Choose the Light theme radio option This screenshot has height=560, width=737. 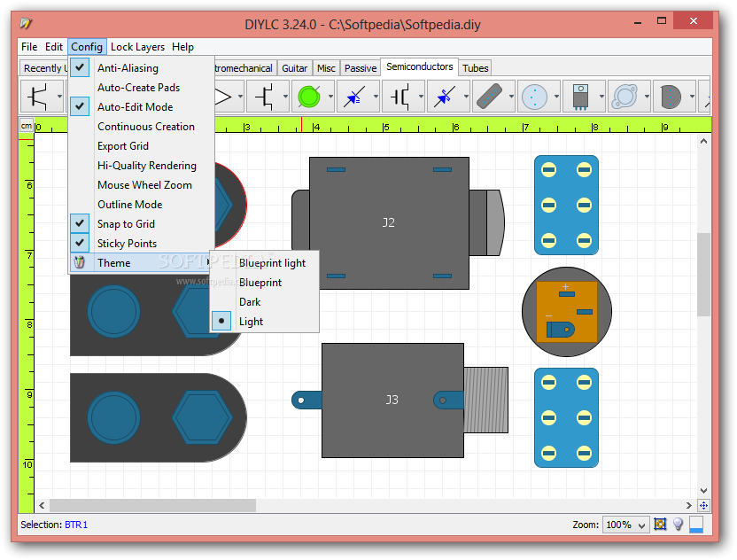pos(264,321)
